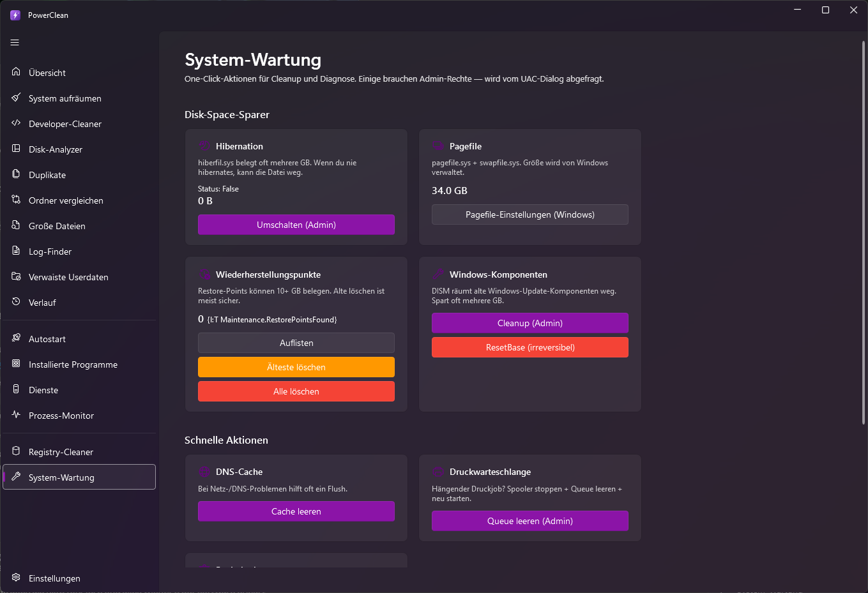Click the 34.0 GB pagefile value
868x593 pixels.
[450, 191]
